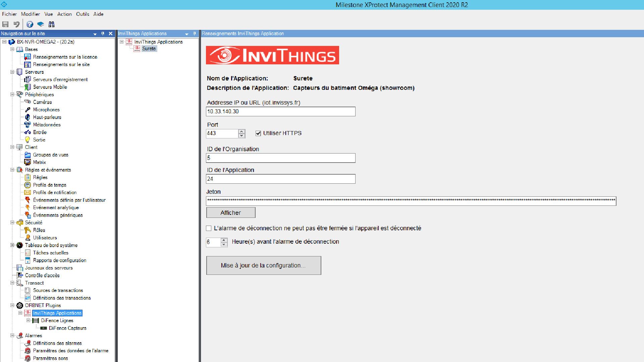Image resolution: width=644 pixels, height=362 pixels.
Task: Increase the Port value with up arrow
Action: click(x=241, y=131)
